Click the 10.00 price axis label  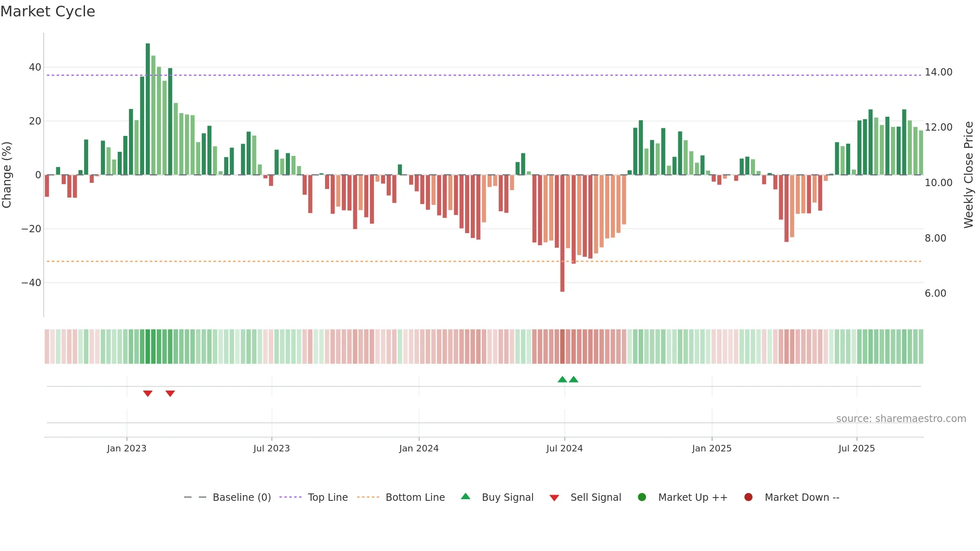tap(938, 183)
